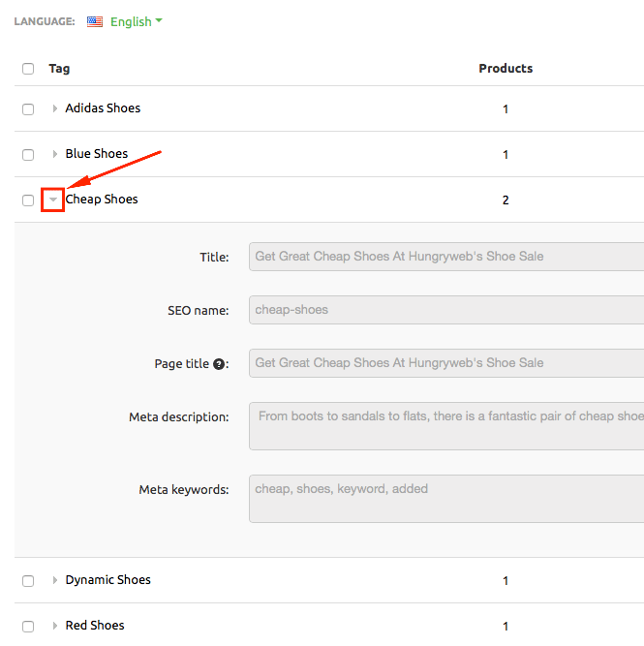Image resolution: width=644 pixels, height=646 pixels.
Task: Open the Cheap Shoes product count link
Action: (506, 200)
